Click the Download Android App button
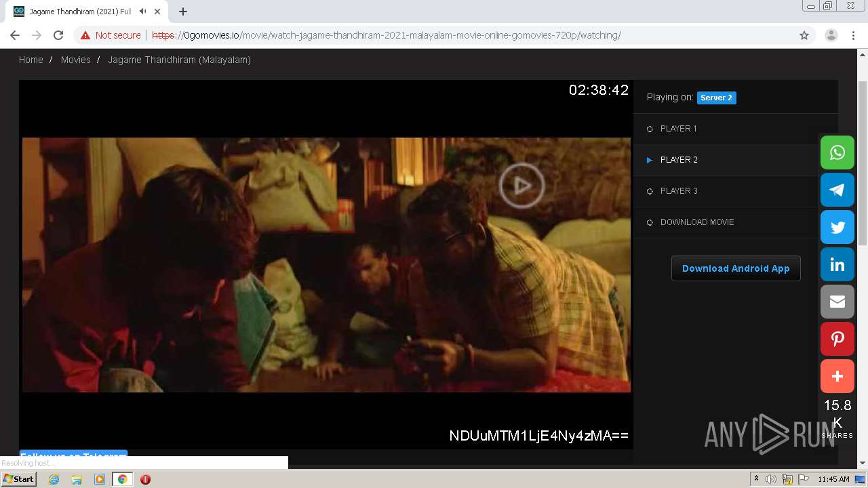The height and width of the screenshot is (488, 868). [736, 268]
